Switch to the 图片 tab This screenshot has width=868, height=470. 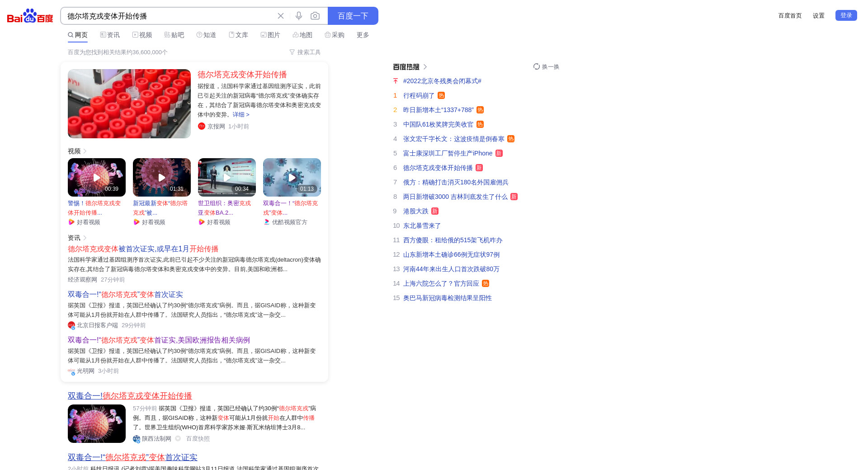[270, 35]
